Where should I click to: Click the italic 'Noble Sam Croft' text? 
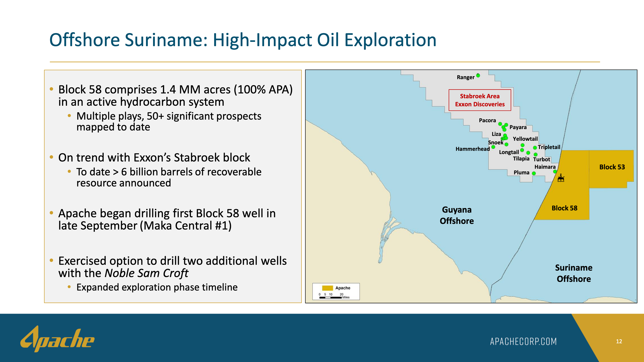[146, 273]
